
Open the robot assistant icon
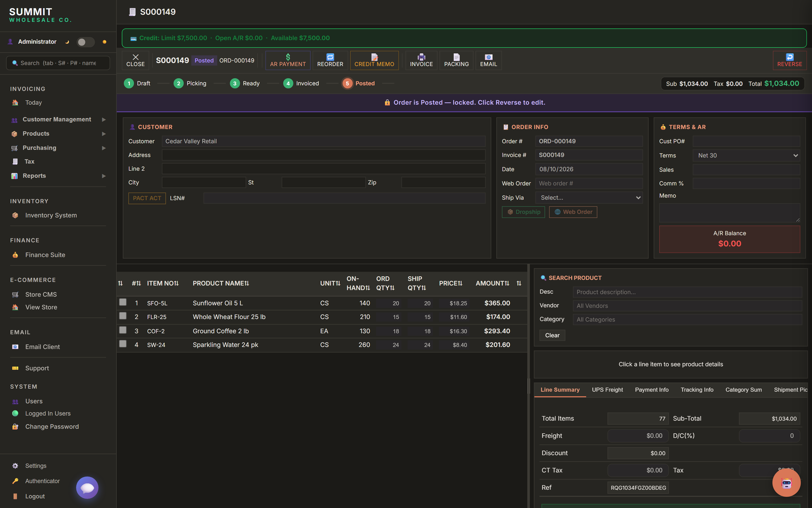(x=786, y=483)
